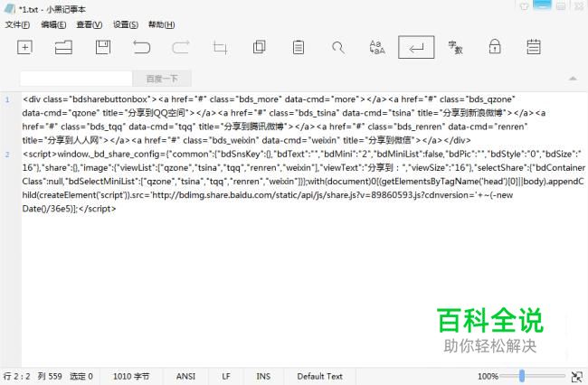This screenshot has width=588, height=385.
Task: Open the 查看(V) menu
Action: 90,24
